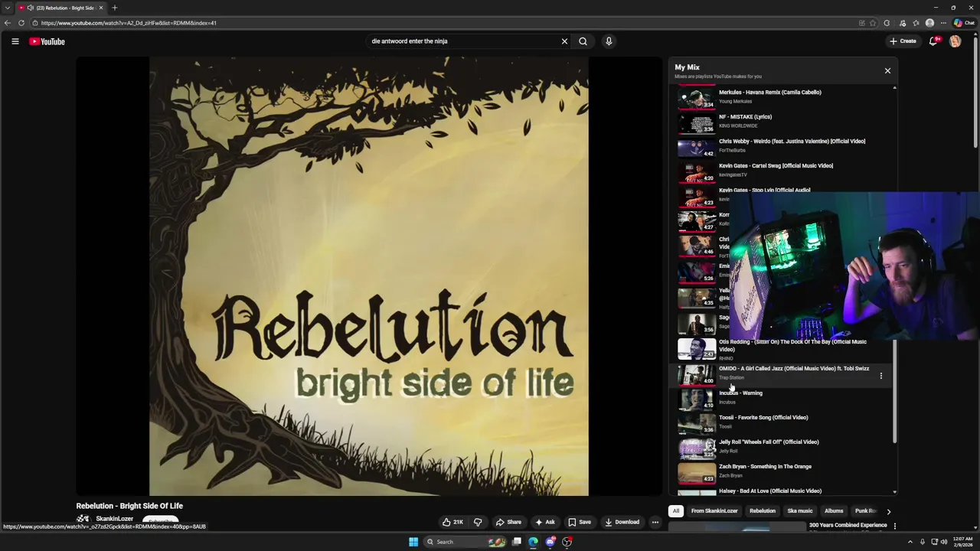Focus the YouTube search field
The height and width of the screenshot is (551, 980).
click(462, 41)
